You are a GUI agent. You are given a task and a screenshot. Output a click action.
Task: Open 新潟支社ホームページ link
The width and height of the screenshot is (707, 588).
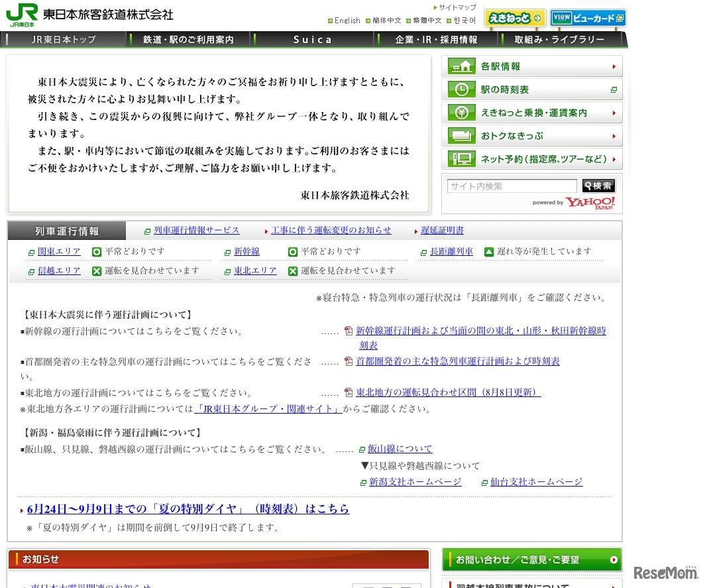415,482
